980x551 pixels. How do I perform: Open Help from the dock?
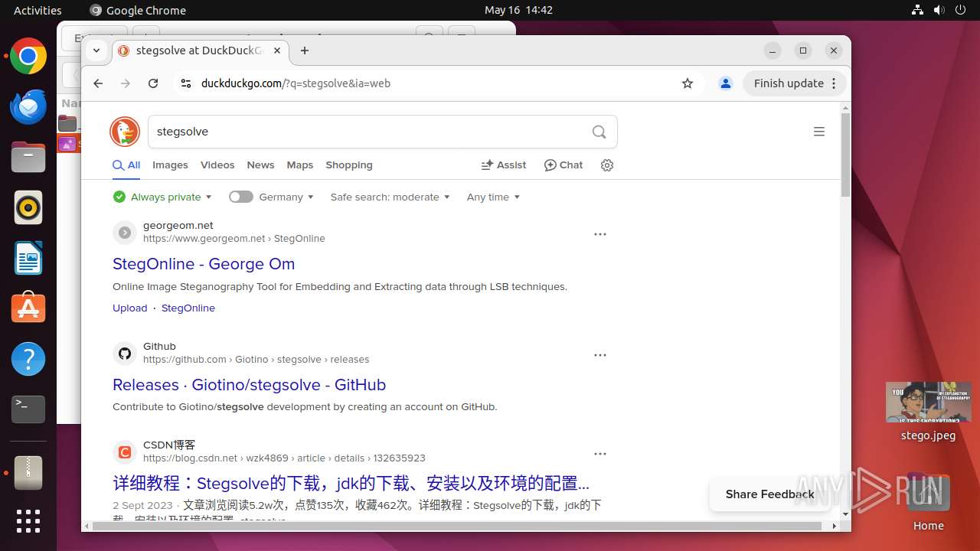click(x=28, y=359)
